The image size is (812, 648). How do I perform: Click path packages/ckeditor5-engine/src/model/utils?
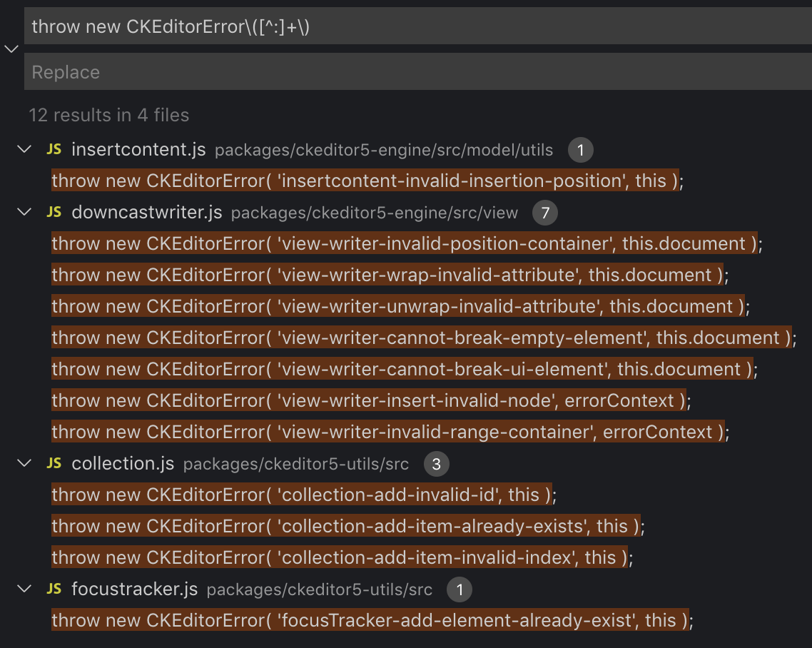(x=384, y=150)
